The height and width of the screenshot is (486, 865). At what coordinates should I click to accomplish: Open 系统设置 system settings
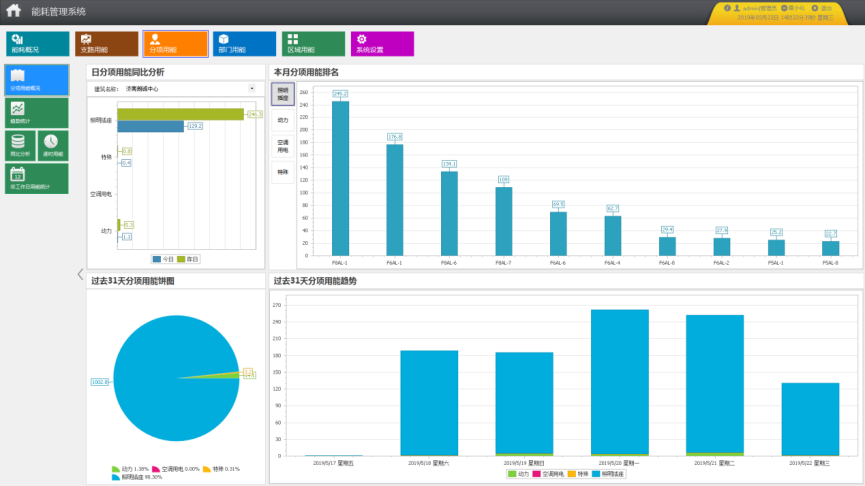[381, 43]
